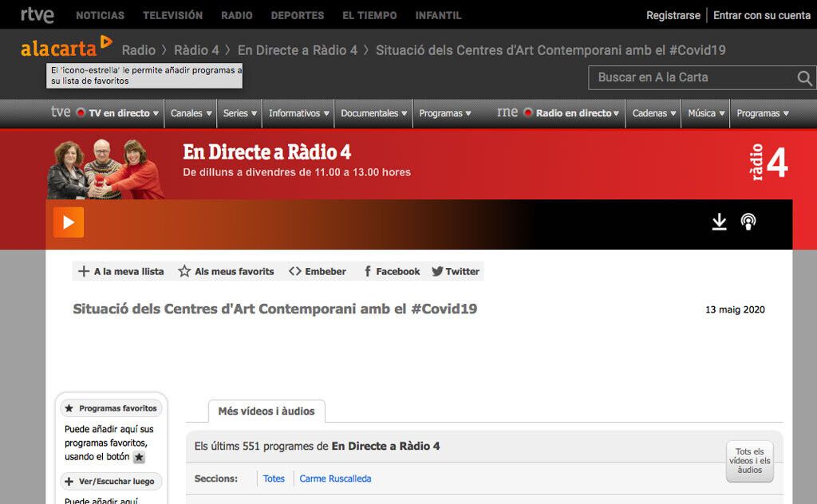Click the rtve logo

click(x=37, y=14)
